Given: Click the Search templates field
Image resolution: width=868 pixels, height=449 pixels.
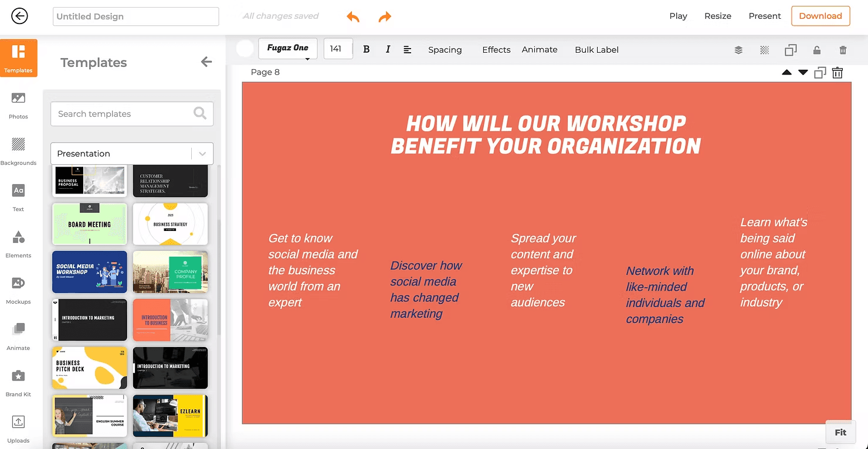Looking at the screenshot, I should pyautogui.click(x=132, y=114).
